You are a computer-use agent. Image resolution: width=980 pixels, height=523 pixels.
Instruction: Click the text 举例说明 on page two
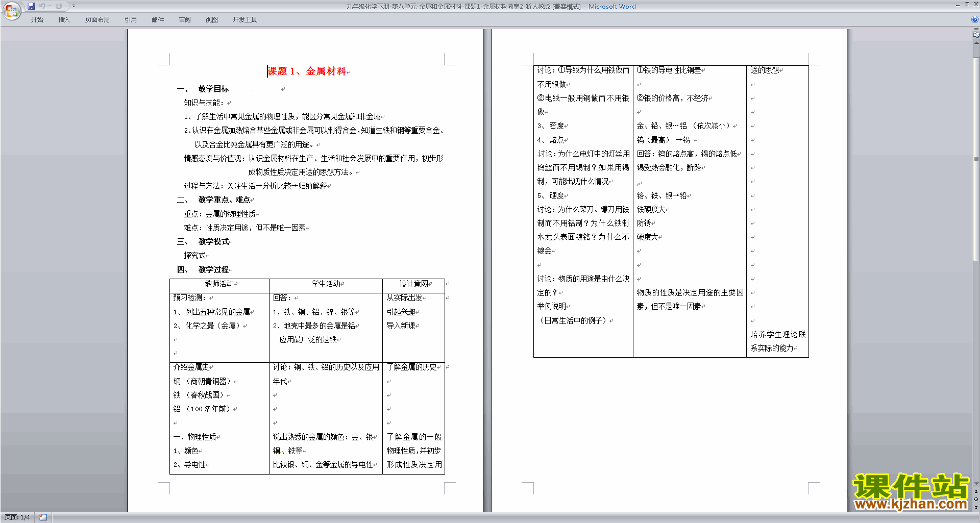pyautogui.click(x=551, y=306)
